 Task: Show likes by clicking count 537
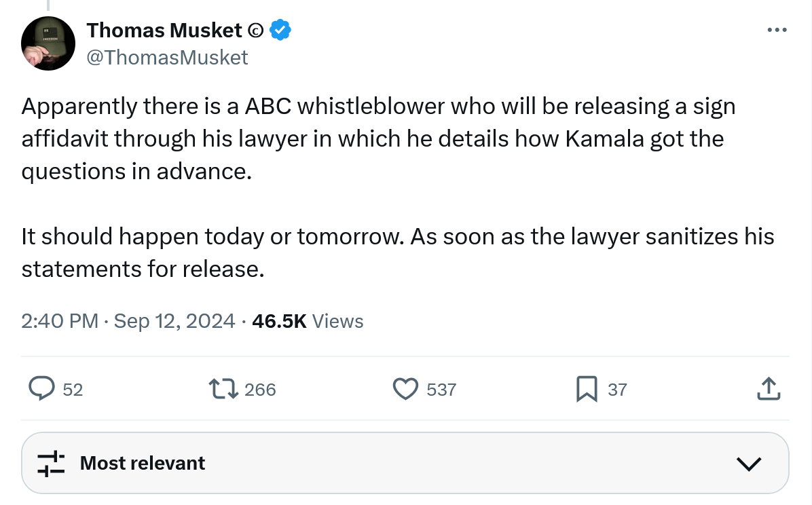click(441, 390)
